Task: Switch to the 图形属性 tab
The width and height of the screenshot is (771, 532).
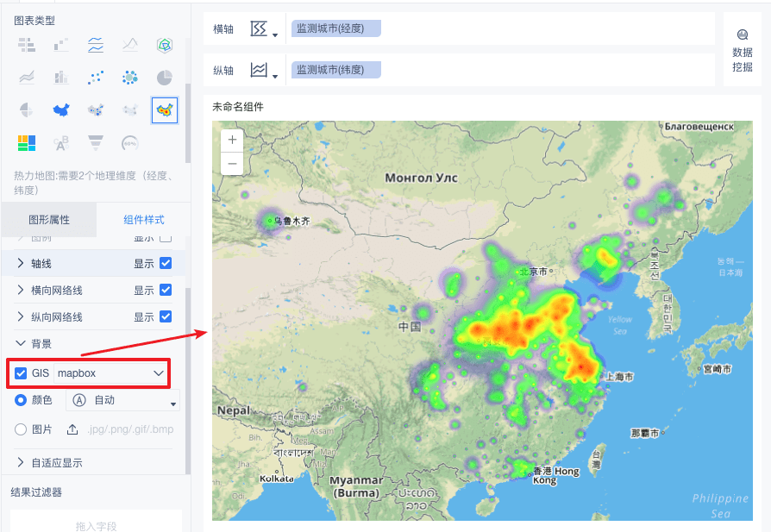Action: pos(48,220)
